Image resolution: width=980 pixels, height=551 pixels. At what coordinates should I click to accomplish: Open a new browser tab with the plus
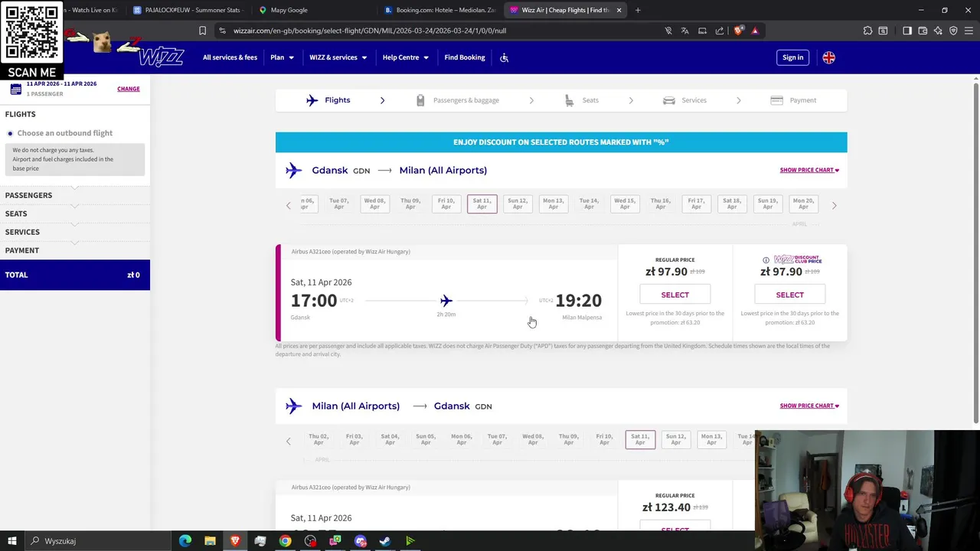click(638, 10)
